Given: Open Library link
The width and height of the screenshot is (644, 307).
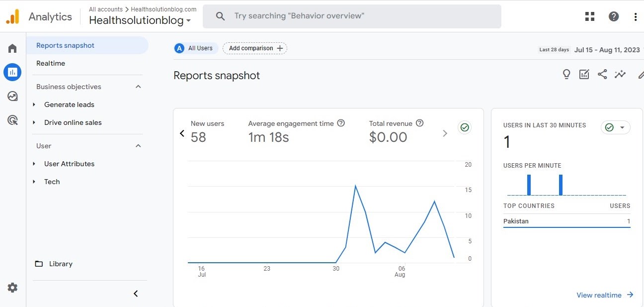Looking at the screenshot, I should (61, 264).
